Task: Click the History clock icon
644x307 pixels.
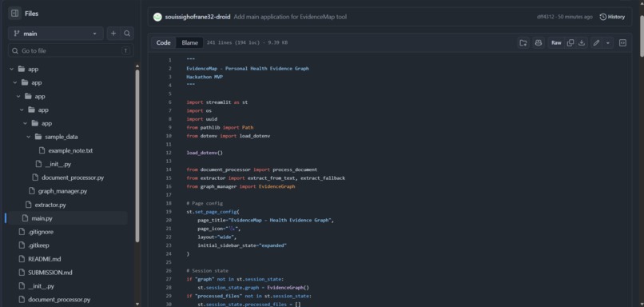Action: point(603,17)
